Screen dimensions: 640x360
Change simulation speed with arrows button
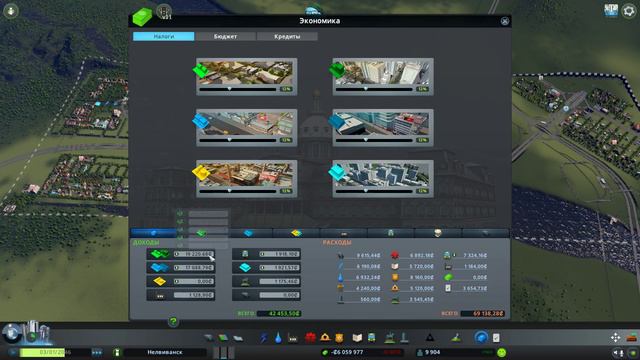tap(97, 352)
